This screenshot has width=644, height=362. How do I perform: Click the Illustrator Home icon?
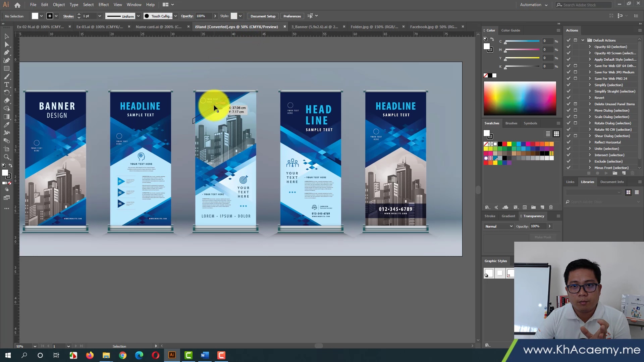(17, 5)
